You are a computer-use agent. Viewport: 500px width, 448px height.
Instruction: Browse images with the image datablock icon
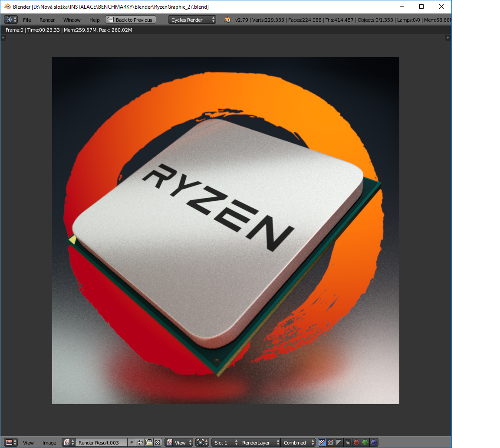[69, 442]
